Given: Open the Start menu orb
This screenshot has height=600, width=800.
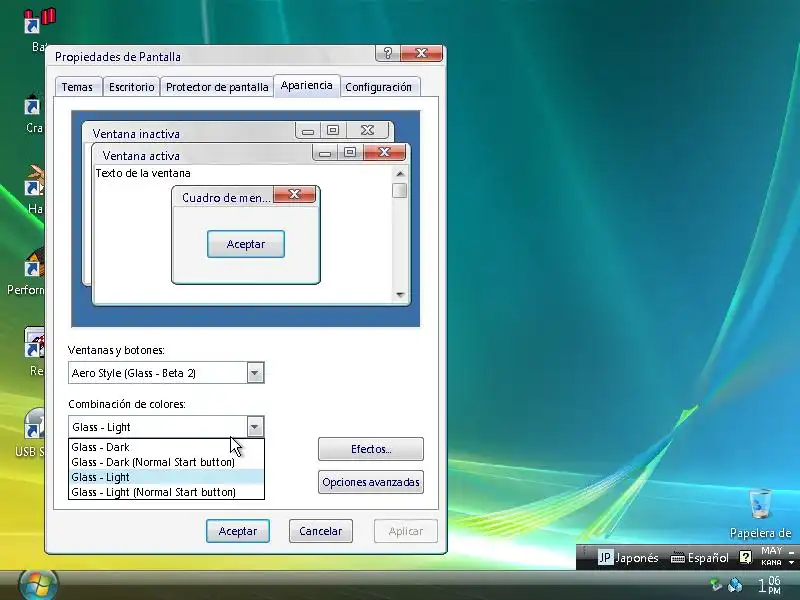Looking at the screenshot, I should (x=39, y=585).
